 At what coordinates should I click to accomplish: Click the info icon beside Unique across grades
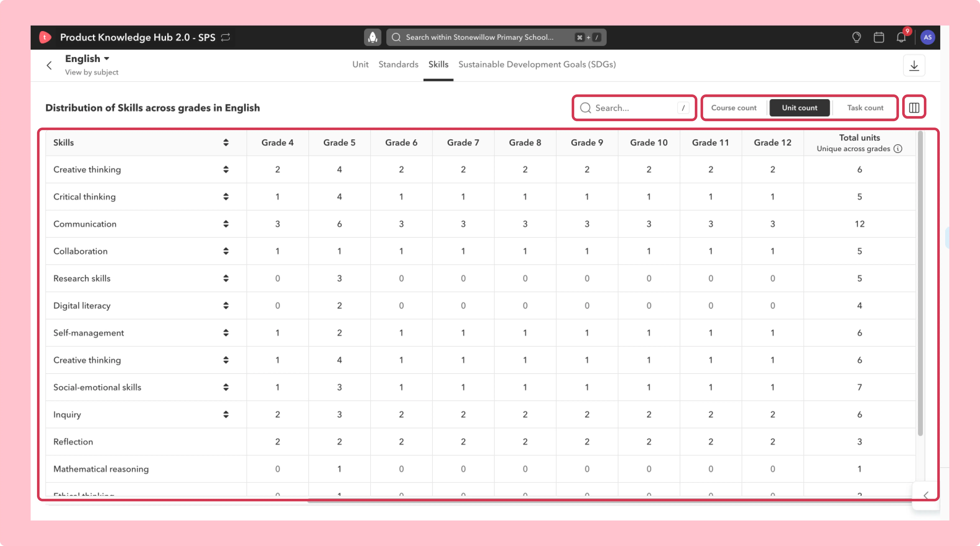tap(898, 149)
